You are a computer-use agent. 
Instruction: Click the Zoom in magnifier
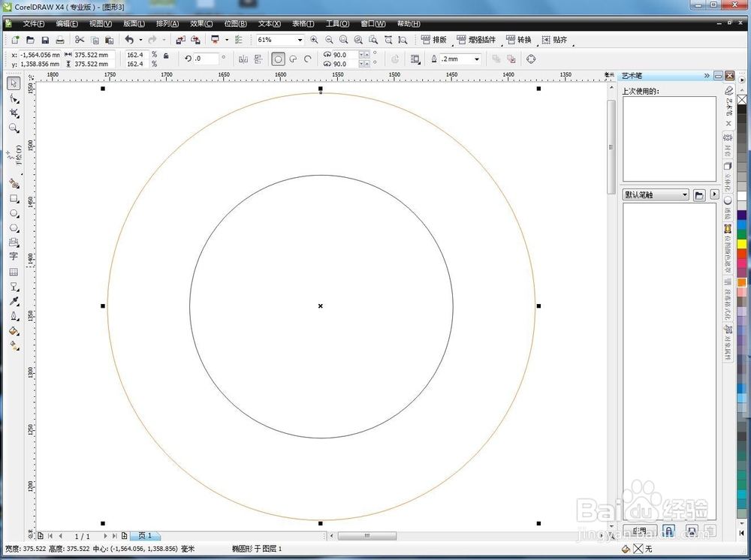coord(314,40)
